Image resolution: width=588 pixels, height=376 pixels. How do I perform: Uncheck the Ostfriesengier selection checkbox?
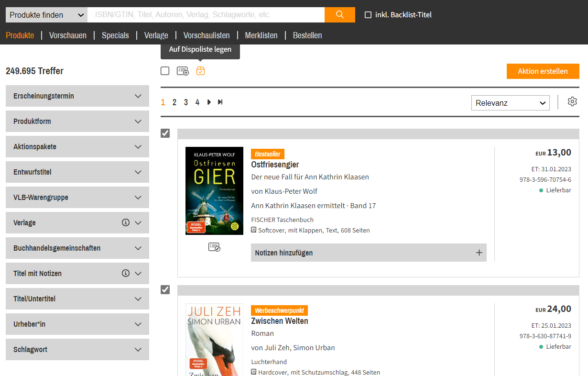coord(165,133)
